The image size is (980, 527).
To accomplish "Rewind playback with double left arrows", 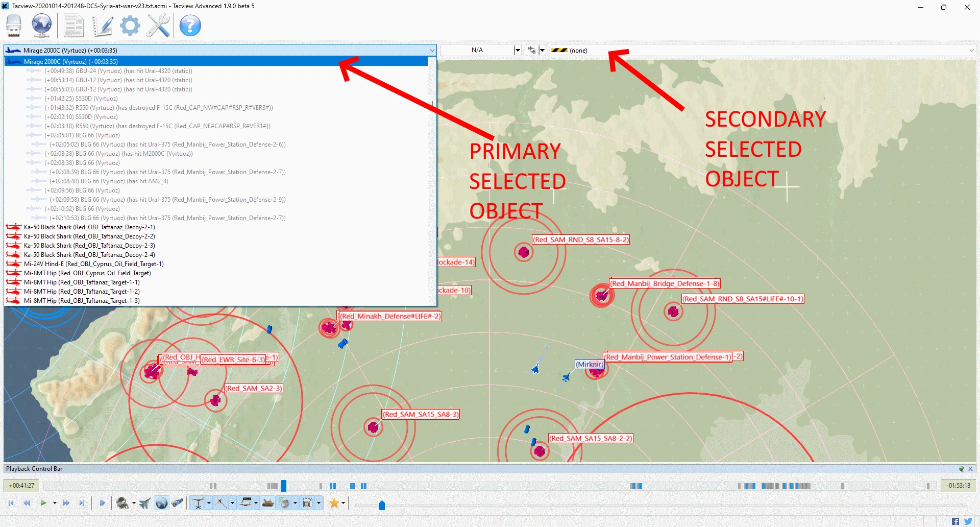I will (x=27, y=503).
